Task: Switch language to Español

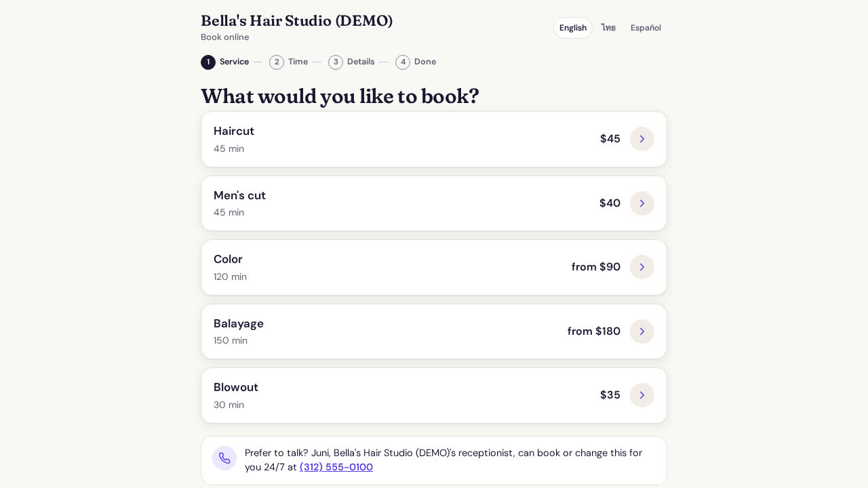Action: pyautogui.click(x=646, y=28)
